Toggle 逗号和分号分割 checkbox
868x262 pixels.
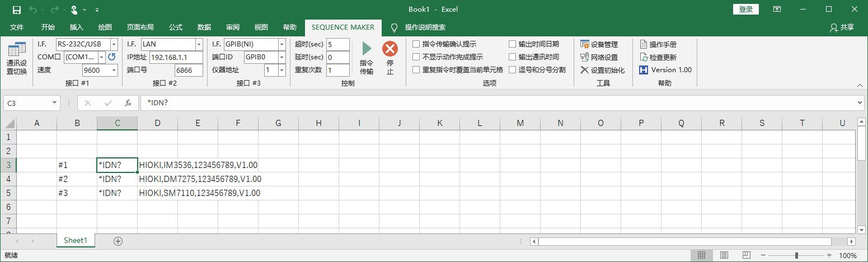(513, 70)
